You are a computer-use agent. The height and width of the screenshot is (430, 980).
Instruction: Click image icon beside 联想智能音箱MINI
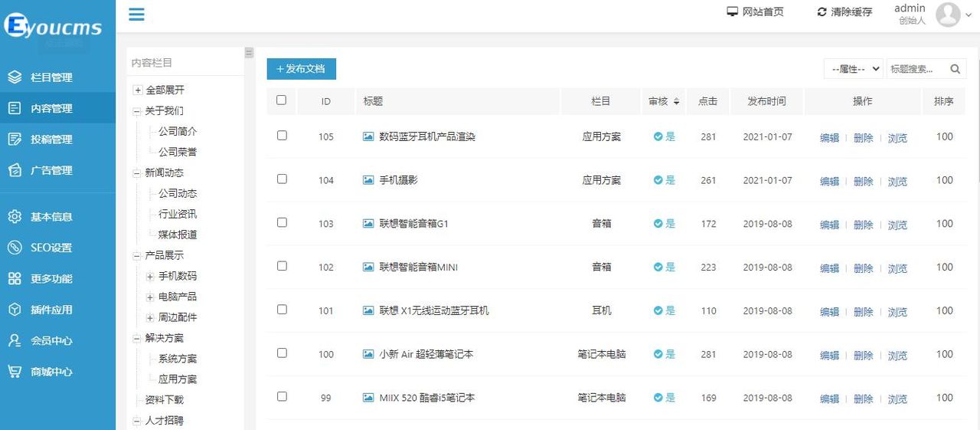(x=368, y=268)
